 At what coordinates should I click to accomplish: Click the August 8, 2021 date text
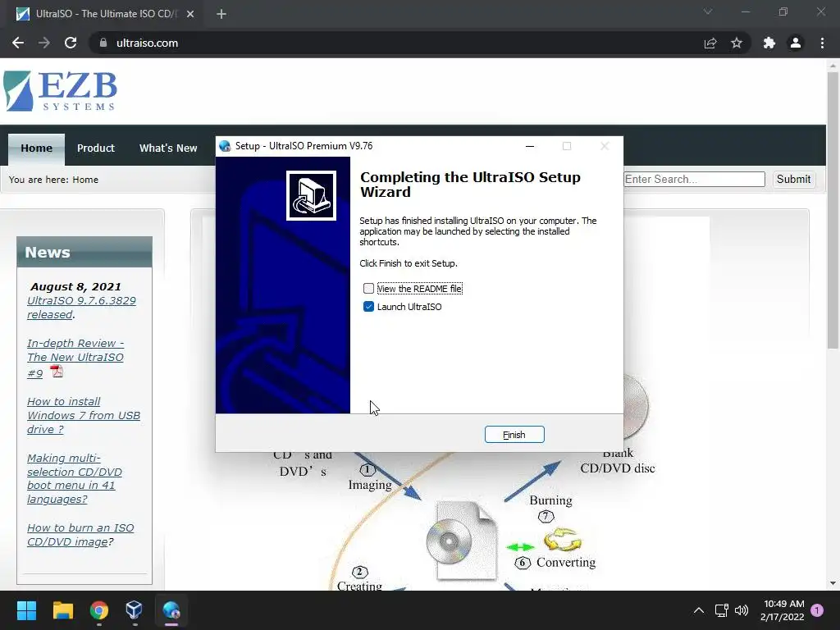[75, 286]
